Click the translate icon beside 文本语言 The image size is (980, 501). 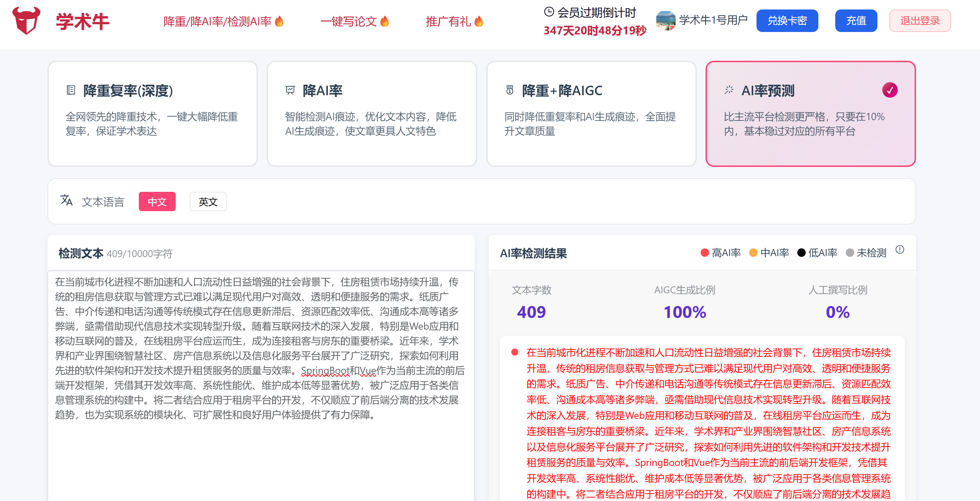click(66, 200)
